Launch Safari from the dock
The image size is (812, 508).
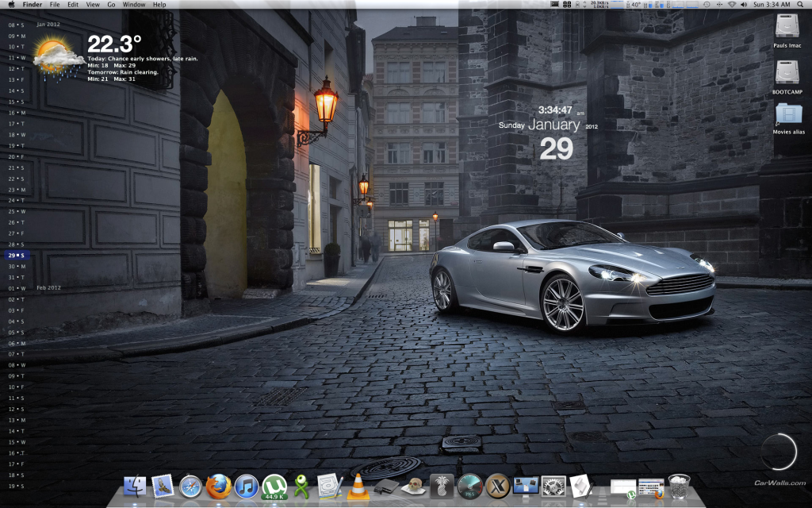(191, 486)
